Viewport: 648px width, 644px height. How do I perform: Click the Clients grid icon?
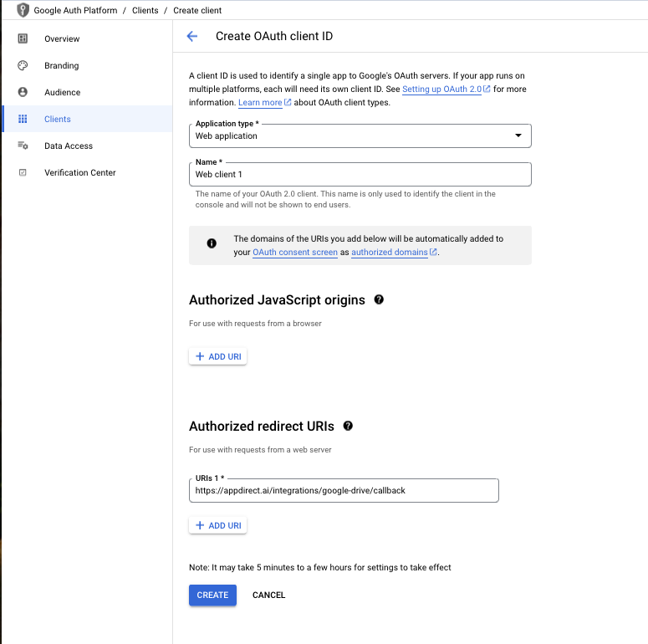pyautogui.click(x=23, y=119)
